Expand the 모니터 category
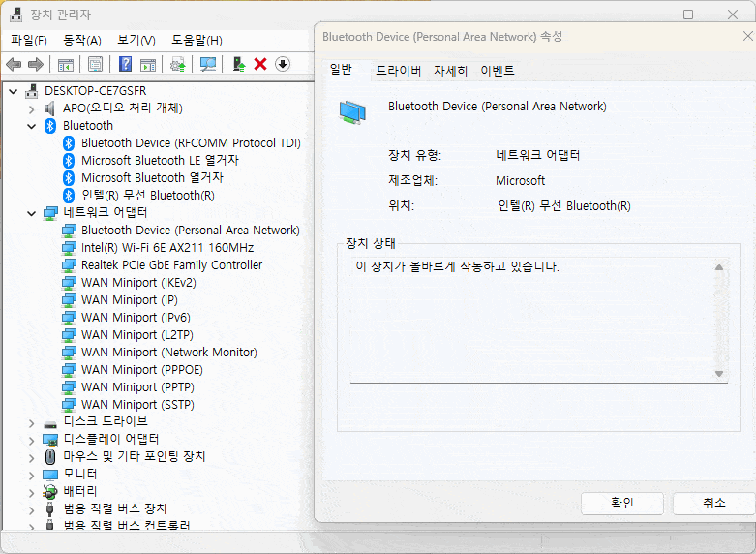This screenshot has height=554, width=756. 32,475
